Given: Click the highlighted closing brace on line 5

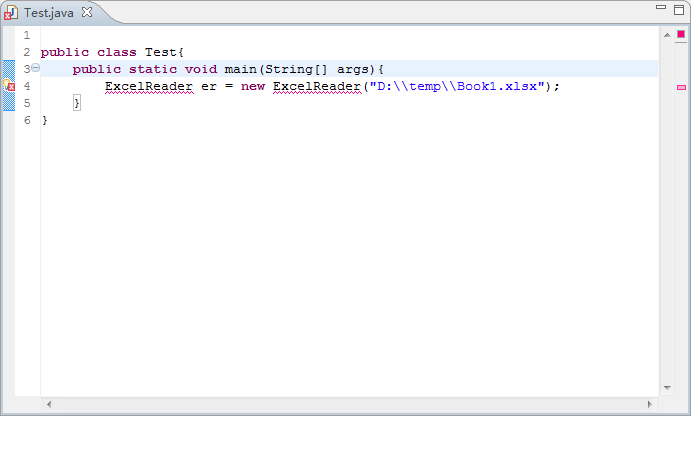Looking at the screenshot, I should point(77,103).
